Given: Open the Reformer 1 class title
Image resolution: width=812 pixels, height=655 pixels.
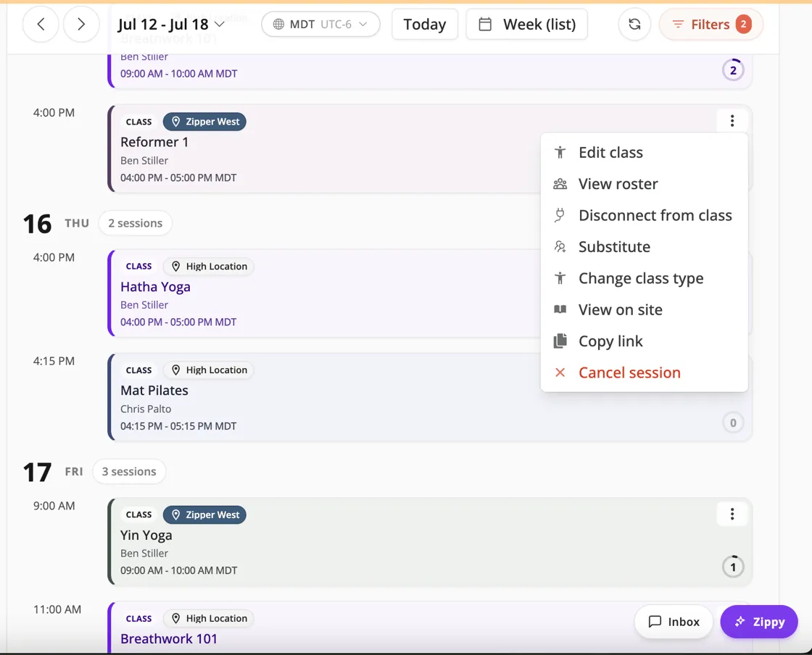Looking at the screenshot, I should (154, 142).
